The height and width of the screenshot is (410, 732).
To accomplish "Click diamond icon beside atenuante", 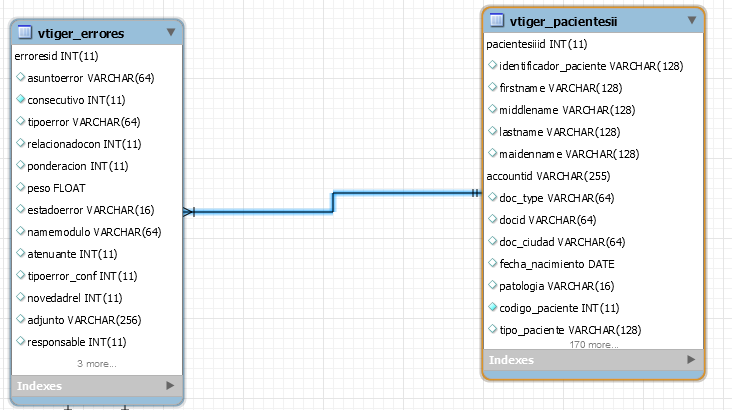I will [20, 253].
